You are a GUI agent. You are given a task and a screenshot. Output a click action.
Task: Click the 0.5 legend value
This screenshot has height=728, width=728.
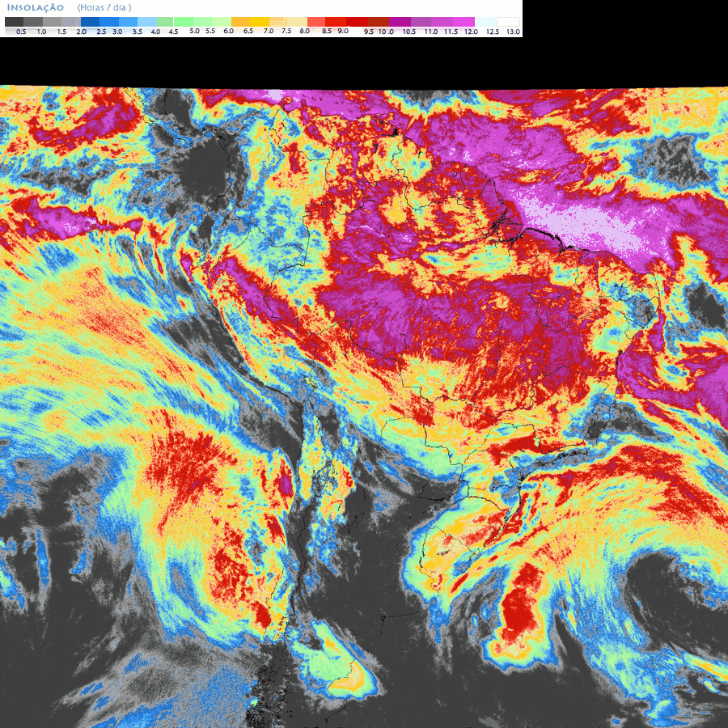21,32
